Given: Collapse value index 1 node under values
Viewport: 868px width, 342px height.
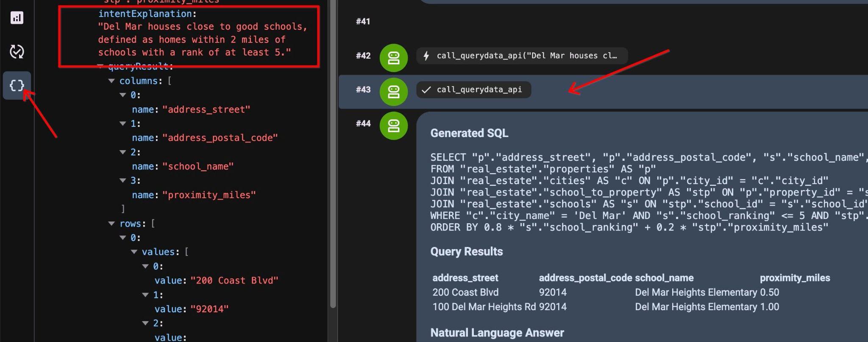Looking at the screenshot, I should click(x=145, y=295).
